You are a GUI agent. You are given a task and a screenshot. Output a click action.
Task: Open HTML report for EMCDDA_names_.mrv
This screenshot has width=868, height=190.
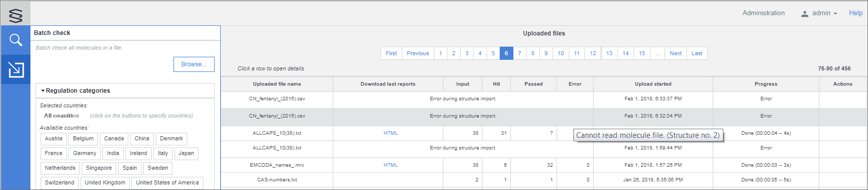point(391,165)
